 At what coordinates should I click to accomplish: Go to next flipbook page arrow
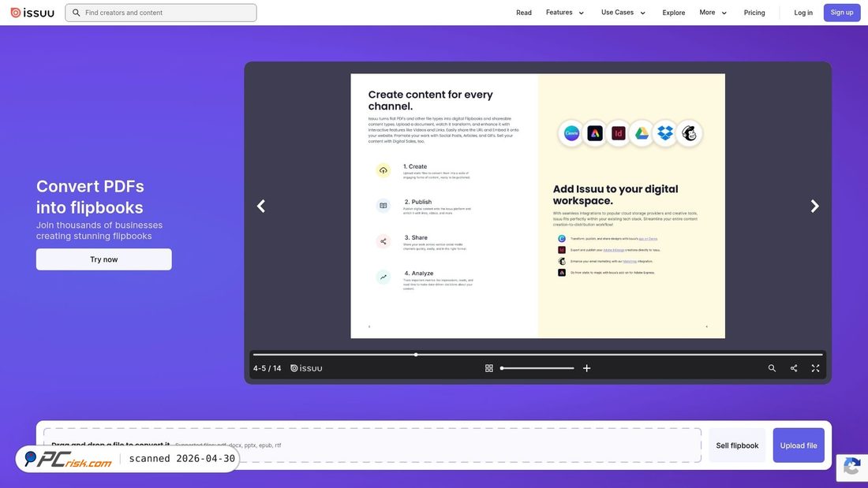click(814, 207)
